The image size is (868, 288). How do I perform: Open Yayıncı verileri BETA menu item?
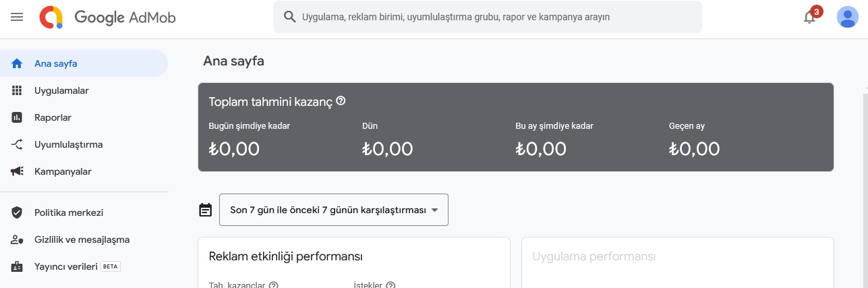pyautogui.click(x=66, y=266)
